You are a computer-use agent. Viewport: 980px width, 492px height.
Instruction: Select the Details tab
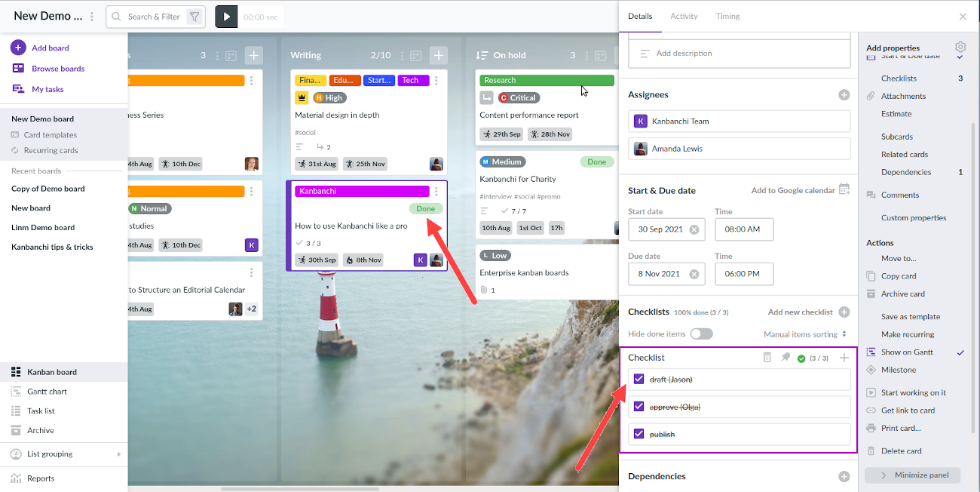640,16
